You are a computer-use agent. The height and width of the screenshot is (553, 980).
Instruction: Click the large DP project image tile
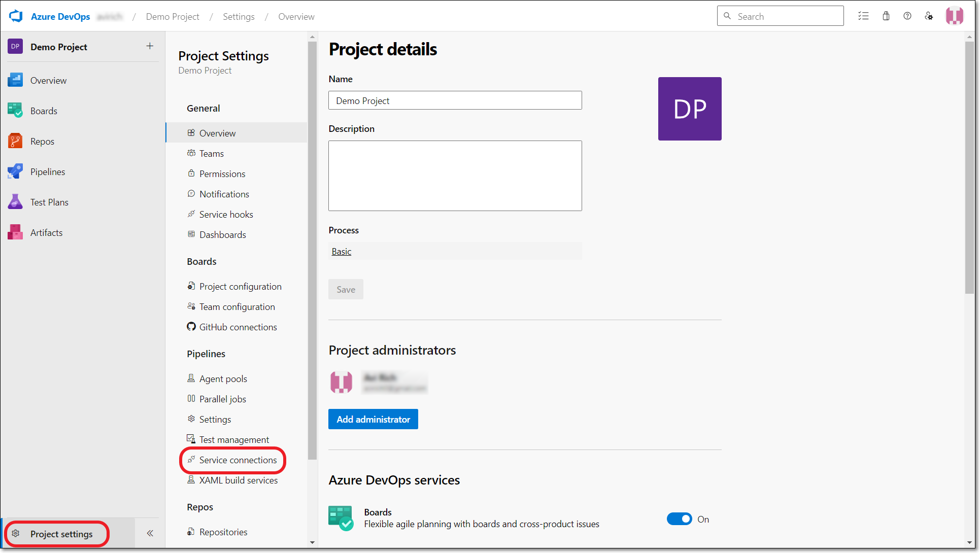click(x=690, y=109)
